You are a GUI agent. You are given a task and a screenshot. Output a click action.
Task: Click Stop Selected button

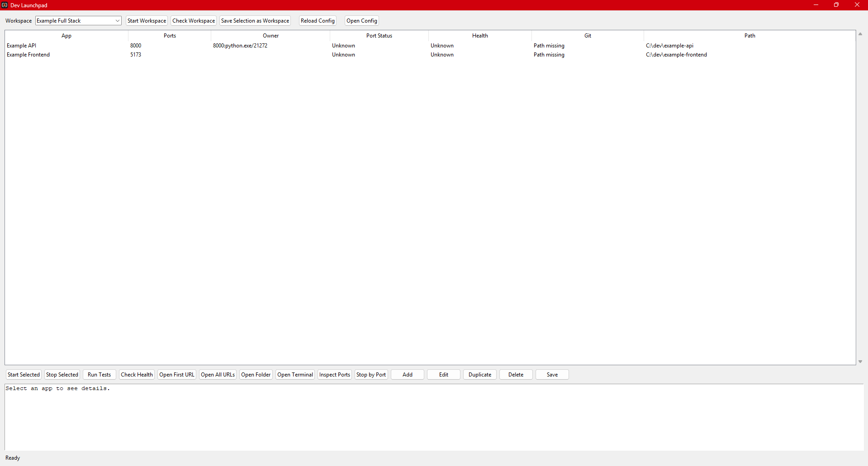click(62, 375)
